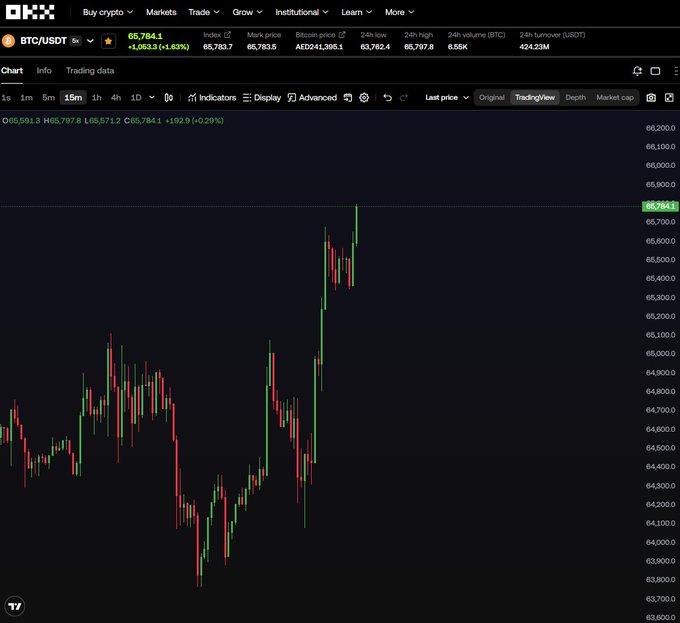Open the BTC/USDT pair selector chevron
Viewport: 680px width, 623px height.
tap(90, 41)
